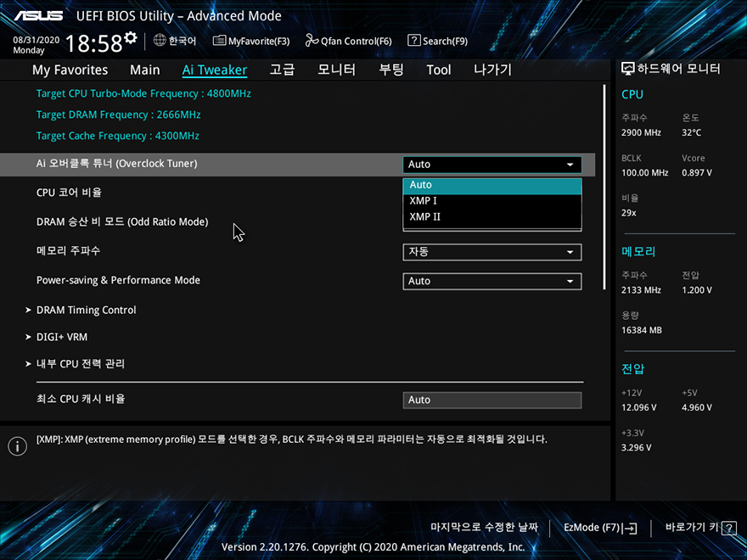Select 최소 CPU 캐시 비율 label
Screen dimensions: 747x560
[x=81, y=399]
